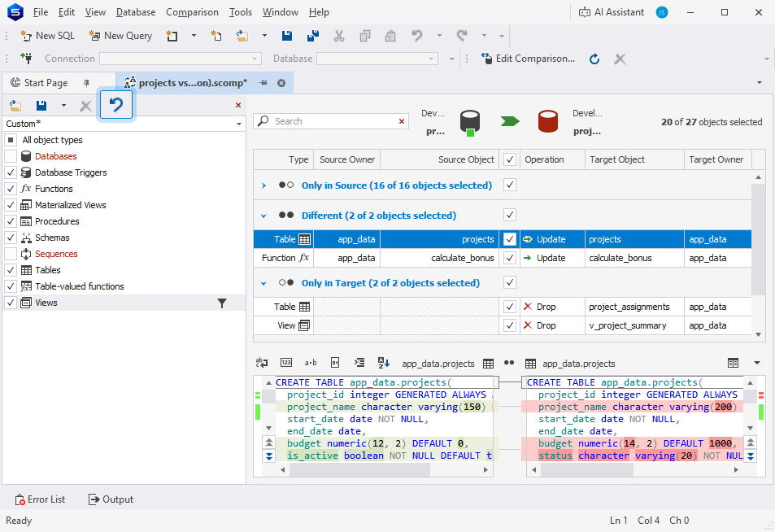Image resolution: width=775 pixels, height=532 pixels.
Task: Clear the Search box with red X
Action: point(402,121)
